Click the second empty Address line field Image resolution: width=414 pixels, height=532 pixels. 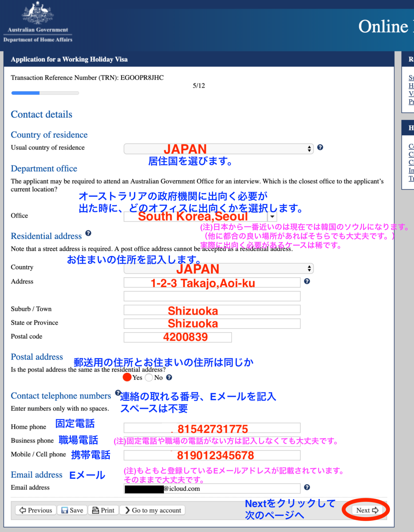coord(212,296)
